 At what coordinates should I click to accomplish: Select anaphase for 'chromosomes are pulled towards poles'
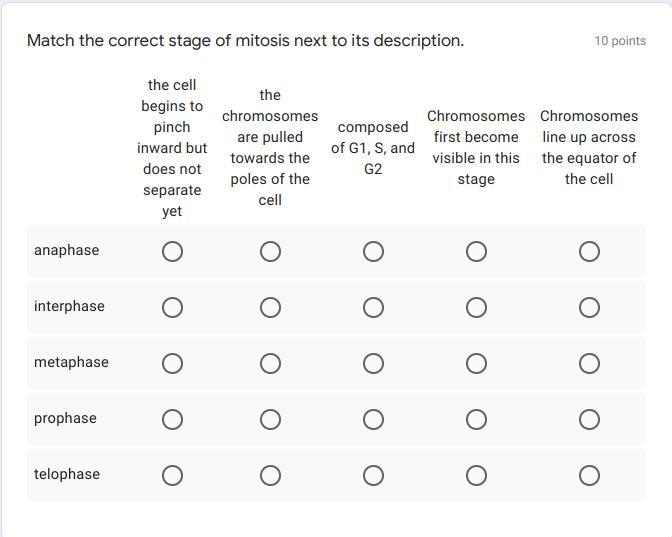tap(270, 251)
